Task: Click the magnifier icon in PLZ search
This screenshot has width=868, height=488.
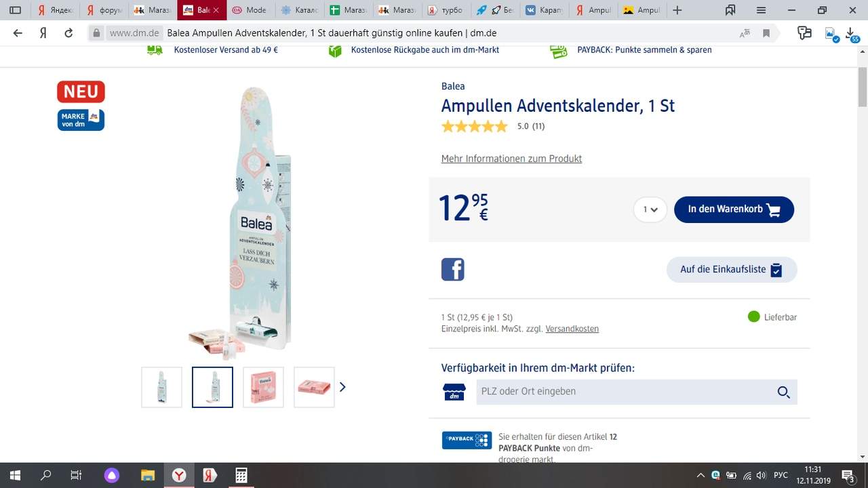Action: pyautogui.click(x=783, y=392)
